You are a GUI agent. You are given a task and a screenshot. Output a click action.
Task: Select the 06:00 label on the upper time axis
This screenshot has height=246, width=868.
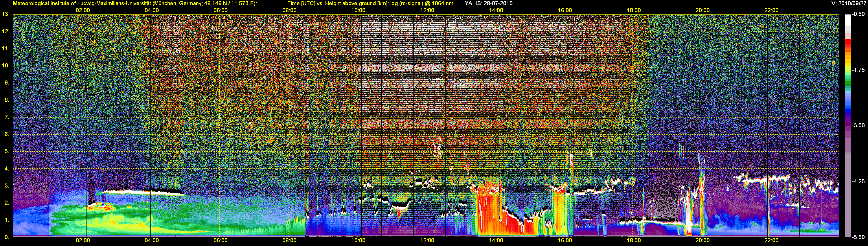pos(221,10)
